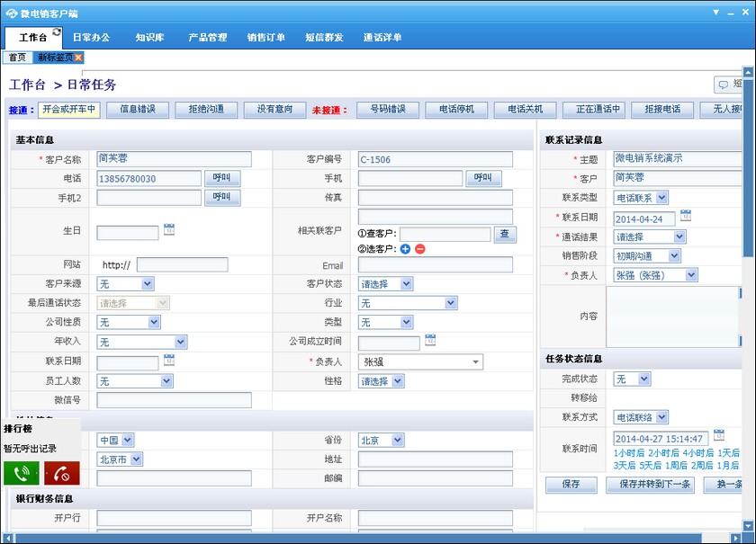Click the 没有意向 button
This screenshot has width=756, height=544.
[x=274, y=110]
